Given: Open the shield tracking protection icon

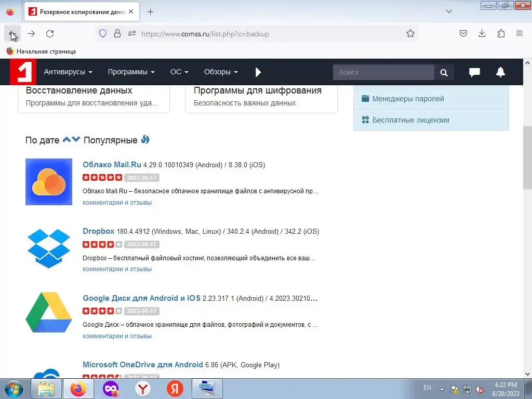Looking at the screenshot, I should tap(103, 33).
